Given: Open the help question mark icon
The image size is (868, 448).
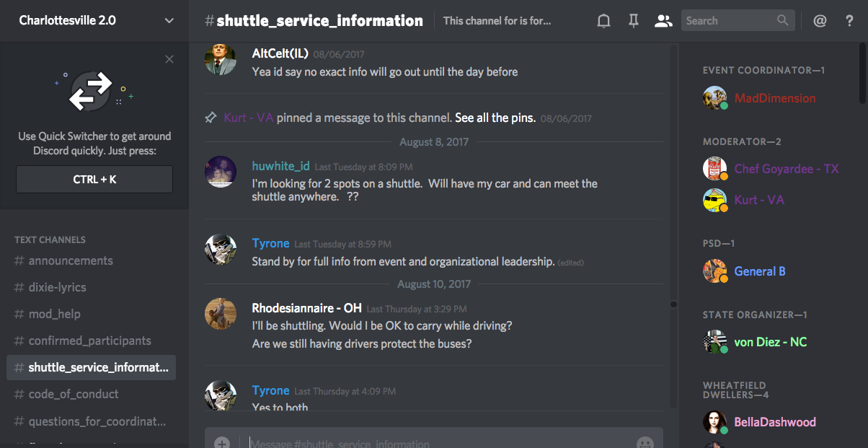Looking at the screenshot, I should (850, 21).
